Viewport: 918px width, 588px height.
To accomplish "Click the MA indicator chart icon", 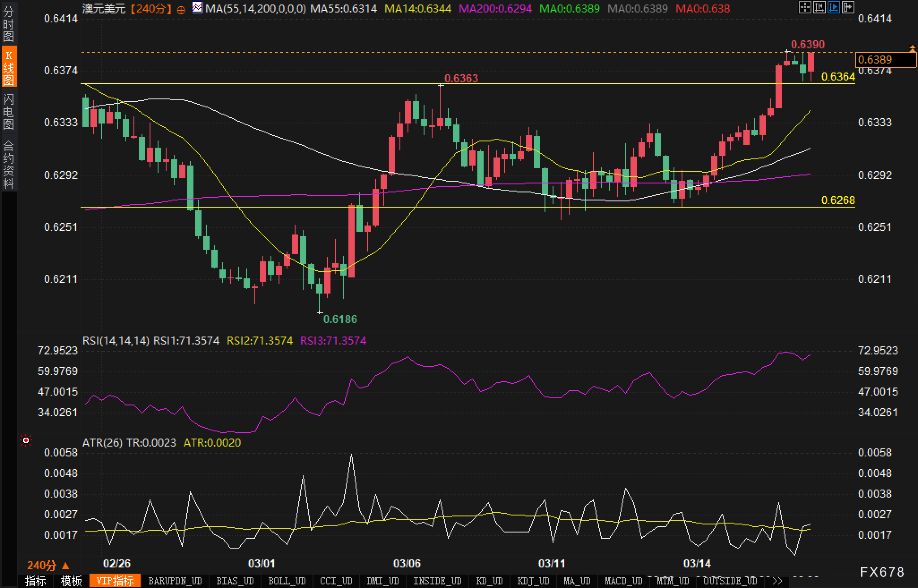I will [x=197, y=8].
